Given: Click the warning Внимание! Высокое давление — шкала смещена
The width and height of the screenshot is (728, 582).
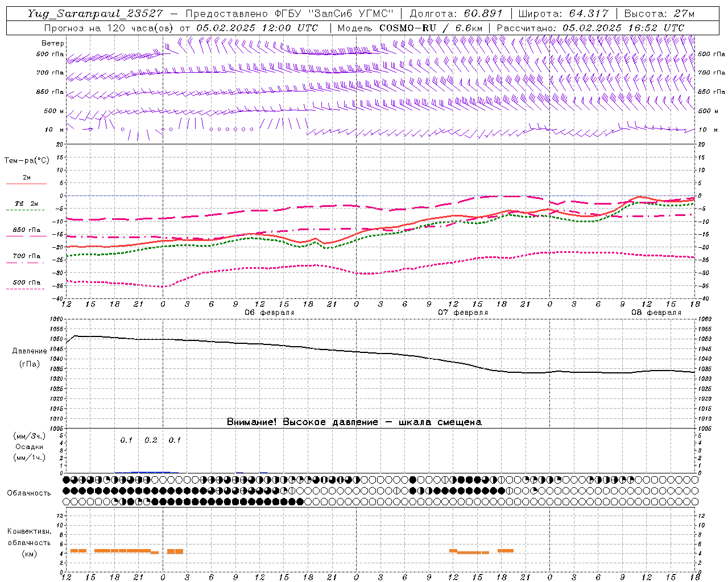Looking at the screenshot, I should 354,422.
